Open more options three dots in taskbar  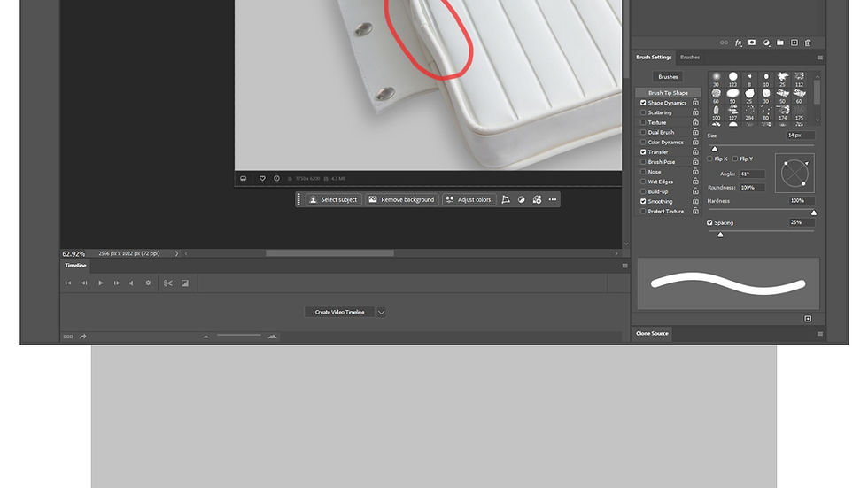click(x=553, y=200)
